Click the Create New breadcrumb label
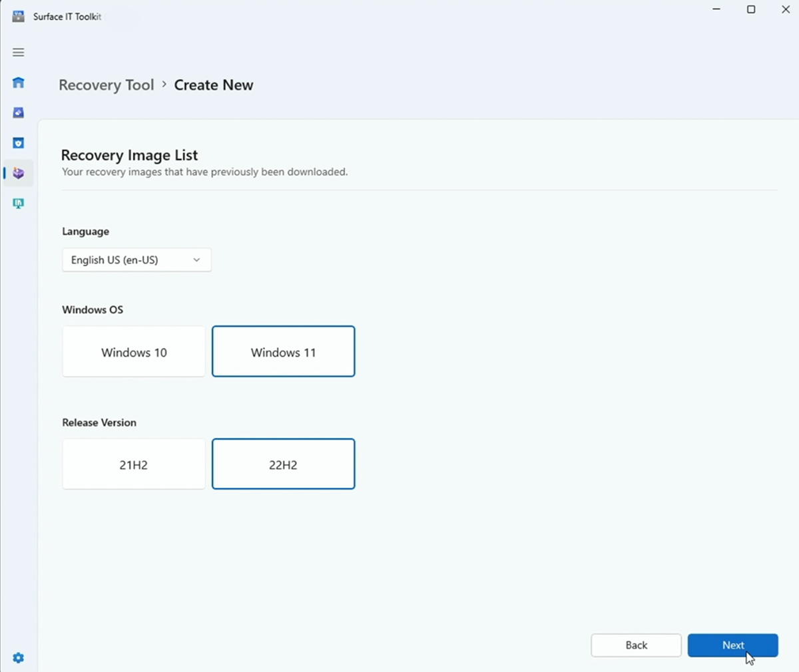This screenshot has width=799, height=672. (214, 84)
